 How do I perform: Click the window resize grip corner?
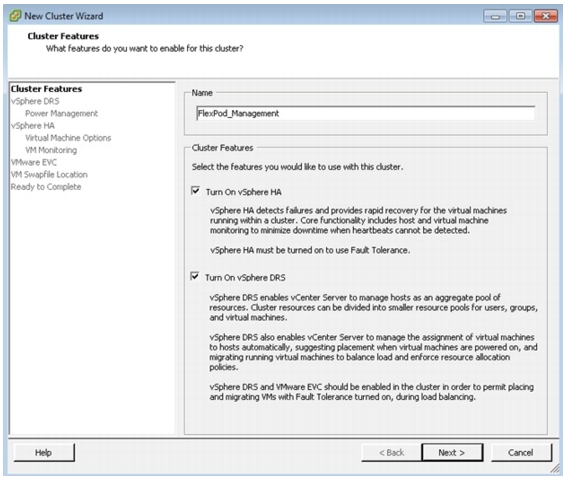coord(555,468)
